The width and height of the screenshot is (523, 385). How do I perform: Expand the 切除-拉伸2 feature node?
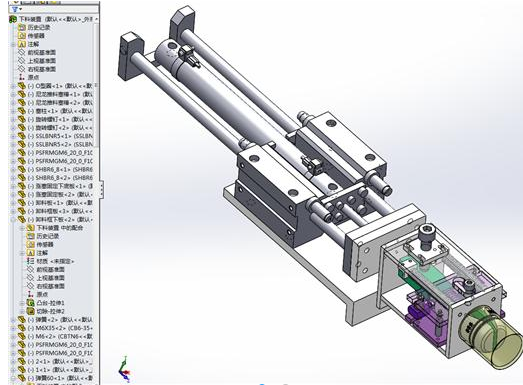22,311
